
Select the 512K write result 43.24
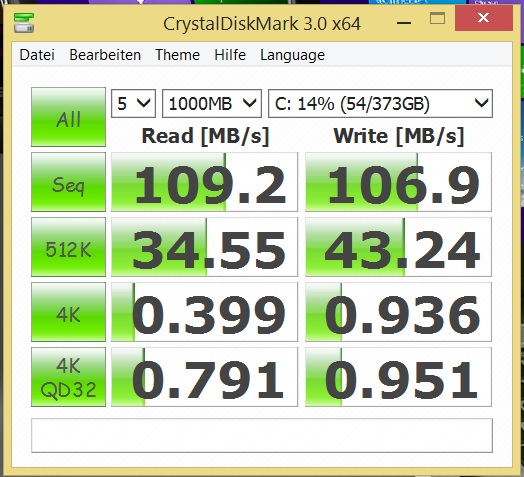coord(398,247)
